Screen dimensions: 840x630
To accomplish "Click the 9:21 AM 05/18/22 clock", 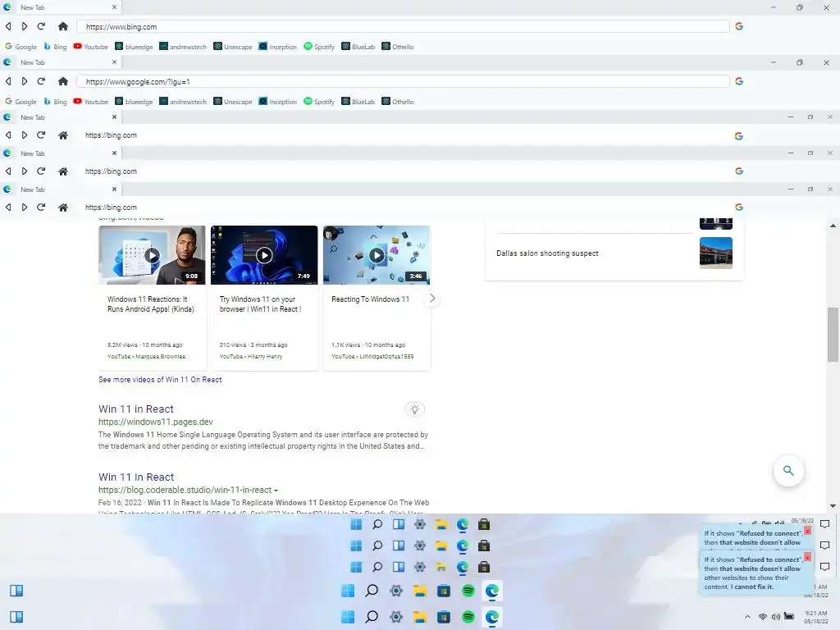I will [x=816, y=617].
